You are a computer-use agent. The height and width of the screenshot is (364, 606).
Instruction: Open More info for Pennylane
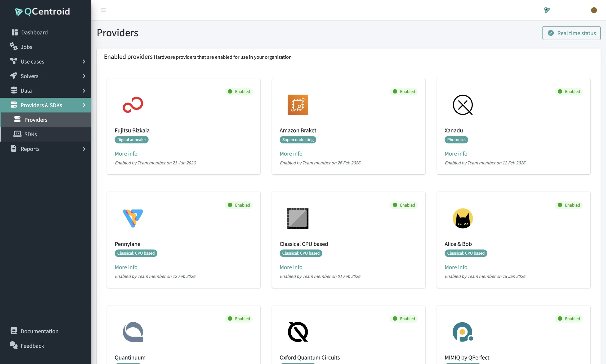pyautogui.click(x=126, y=267)
